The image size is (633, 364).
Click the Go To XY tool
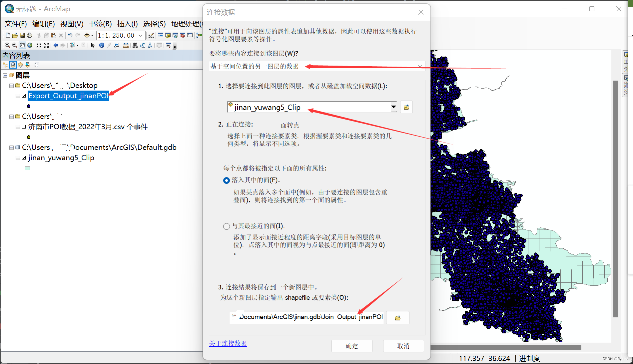click(150, 45)
